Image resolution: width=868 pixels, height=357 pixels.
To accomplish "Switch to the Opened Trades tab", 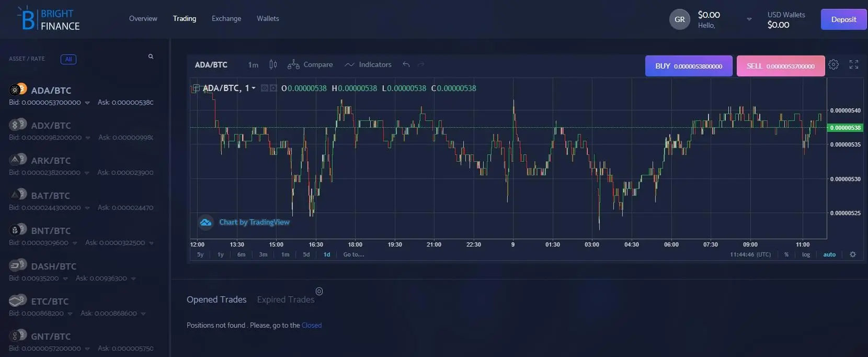I will pyautogui.click(x=216, y=299).
